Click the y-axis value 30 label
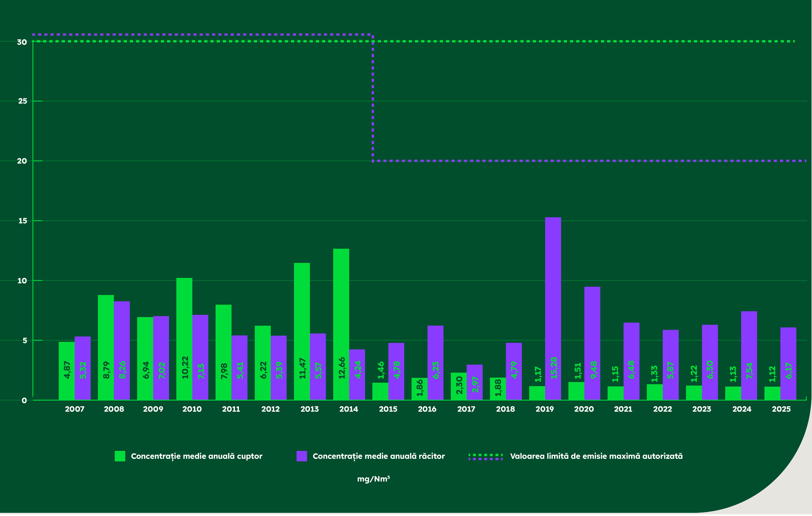 pos(22,42)
